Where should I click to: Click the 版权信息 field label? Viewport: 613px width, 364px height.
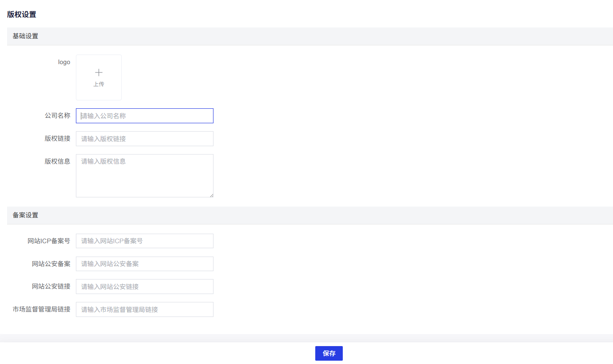click(58, 161)
